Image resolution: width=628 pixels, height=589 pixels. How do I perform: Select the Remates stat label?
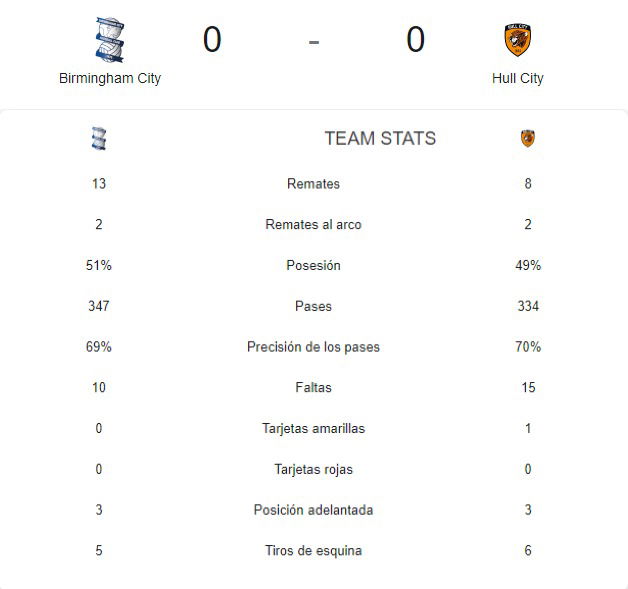313,184
